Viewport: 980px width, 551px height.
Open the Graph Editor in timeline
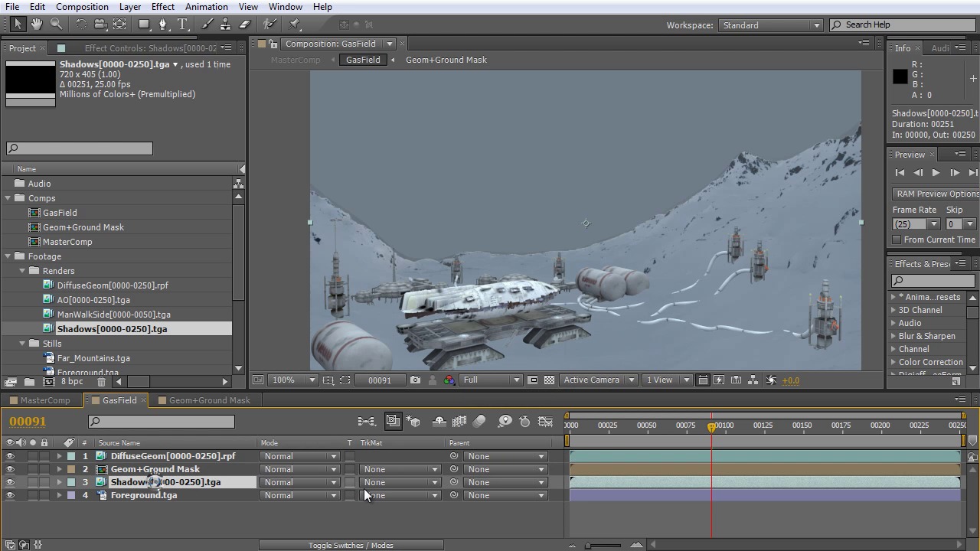click(x=545, y=421)
